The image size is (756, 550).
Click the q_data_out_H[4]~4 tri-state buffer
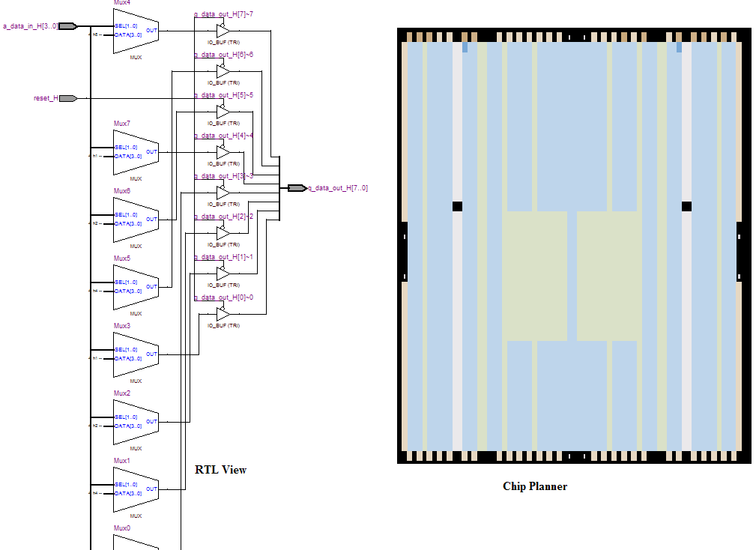223,152
